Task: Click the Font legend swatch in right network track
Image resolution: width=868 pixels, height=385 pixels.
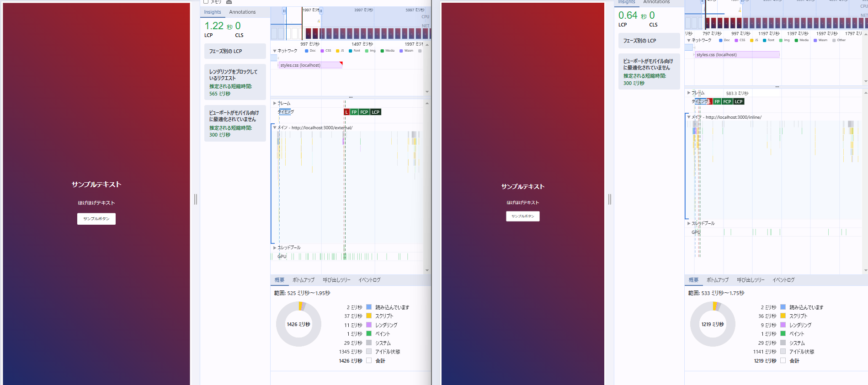Action: point(765,40)
